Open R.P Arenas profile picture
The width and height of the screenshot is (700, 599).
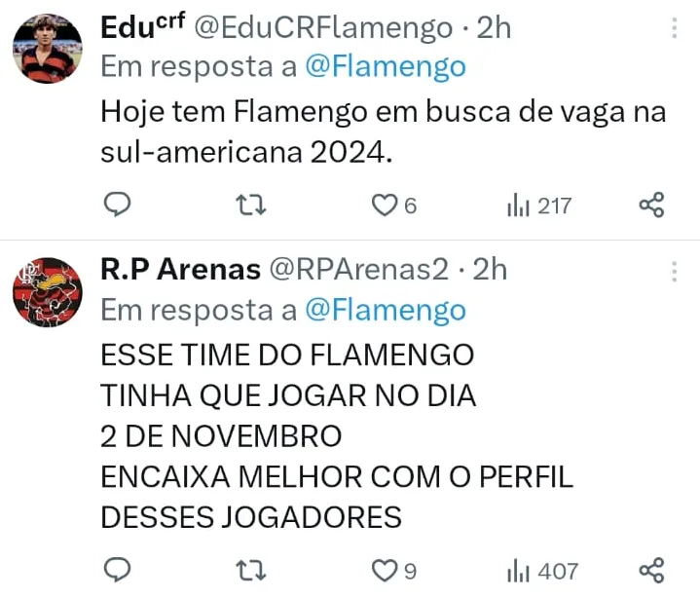point(48,291)
